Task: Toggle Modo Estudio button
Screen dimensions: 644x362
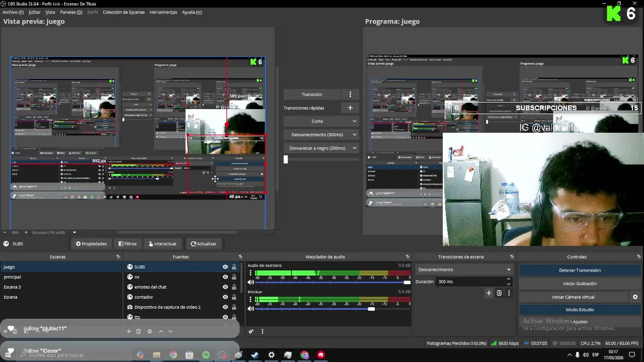Action: click(580, 310)
